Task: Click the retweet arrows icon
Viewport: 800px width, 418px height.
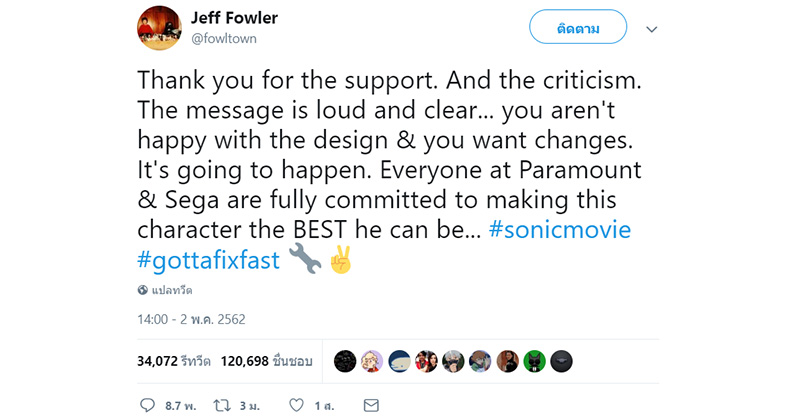Action: coord(223,406)
